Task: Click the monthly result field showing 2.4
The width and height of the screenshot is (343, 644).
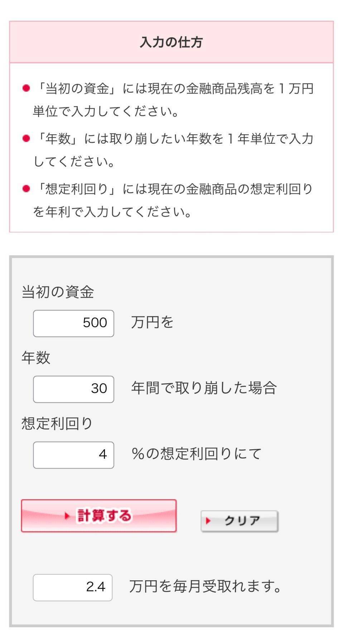Action: 73,587
